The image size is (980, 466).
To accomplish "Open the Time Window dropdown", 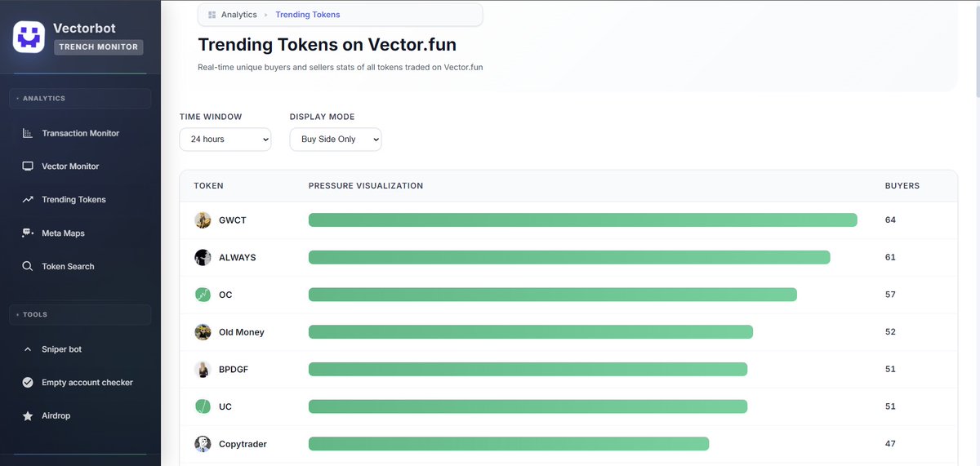I will pyautogui.click(x=225, y=140).
